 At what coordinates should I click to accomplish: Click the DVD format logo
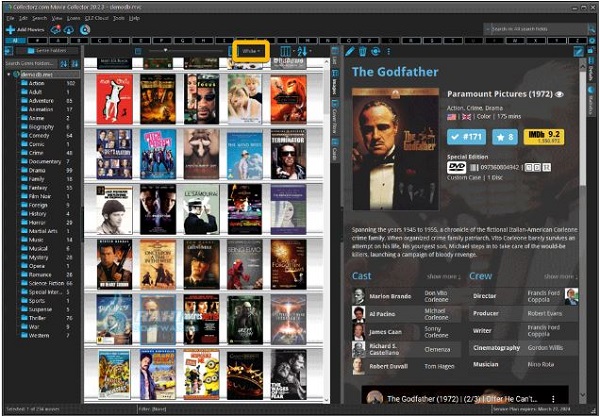point(457,167)
